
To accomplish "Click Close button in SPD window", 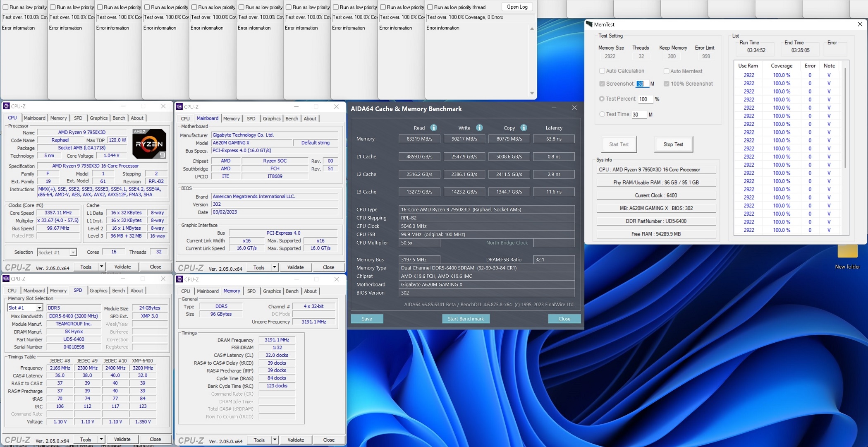I will pyautogui.click(x=155, y=439).
